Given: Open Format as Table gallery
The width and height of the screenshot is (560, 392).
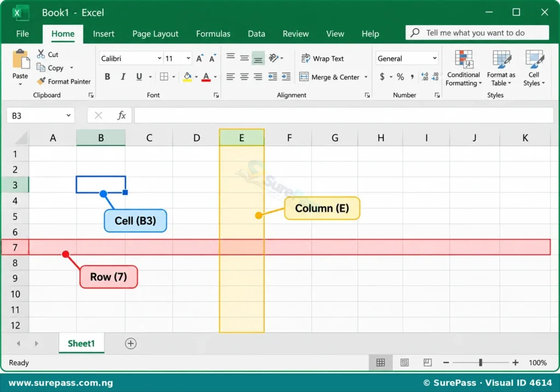Looking at the screenshot, I should pos(501,68).
